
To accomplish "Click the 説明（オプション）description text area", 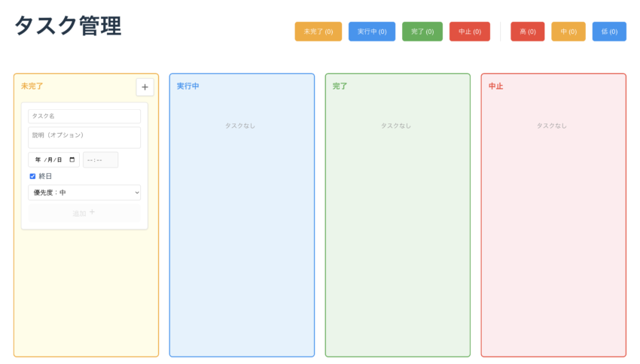I will 84,137.
